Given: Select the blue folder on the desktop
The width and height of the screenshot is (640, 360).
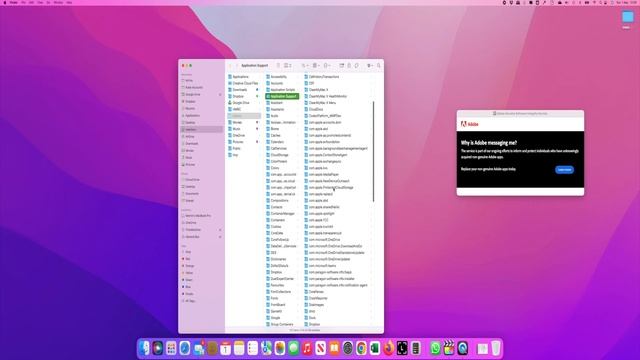Looking at the screenshot, I should pyautogui.click(x=627, y=17).
